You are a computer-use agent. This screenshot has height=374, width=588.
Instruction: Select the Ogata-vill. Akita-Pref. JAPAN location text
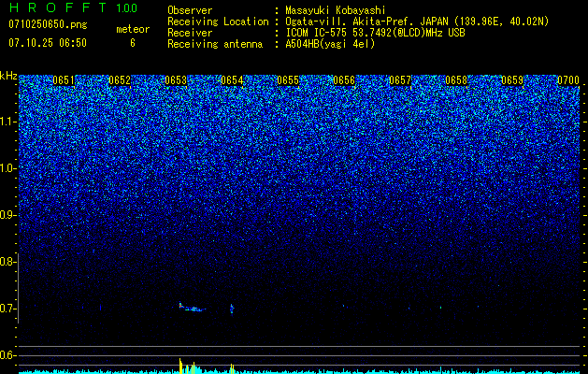[x=417, y=22]
